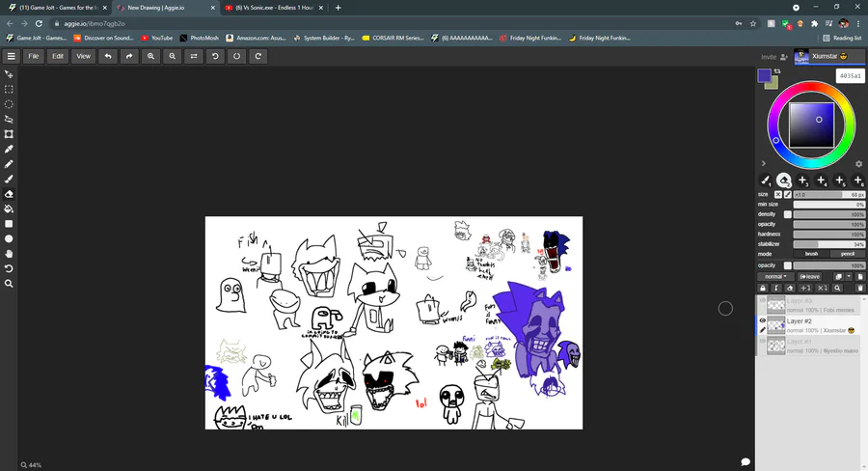Select the eraser tool in left toolbar

pyautogui.click(x=9, y=194)
